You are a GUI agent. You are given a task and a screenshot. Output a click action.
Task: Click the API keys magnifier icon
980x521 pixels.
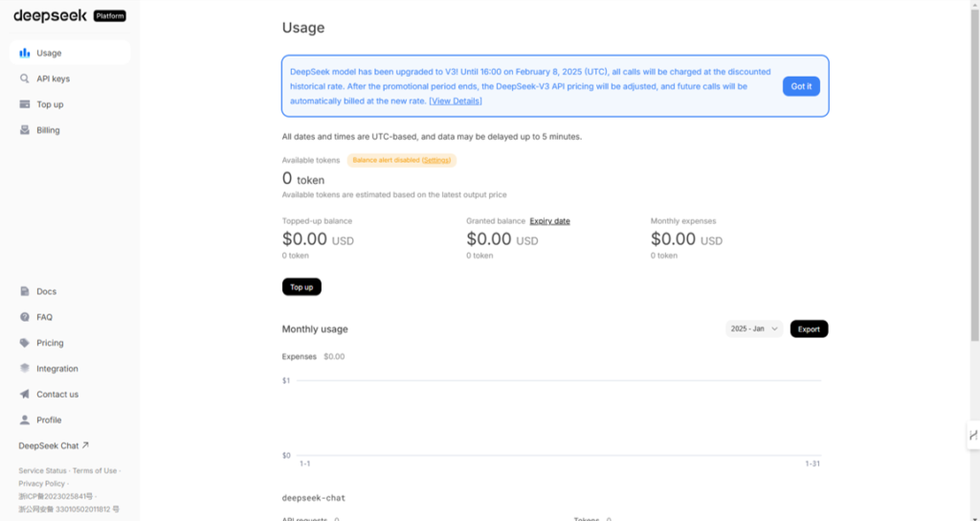pyautogui.click(x=24, y=79)
